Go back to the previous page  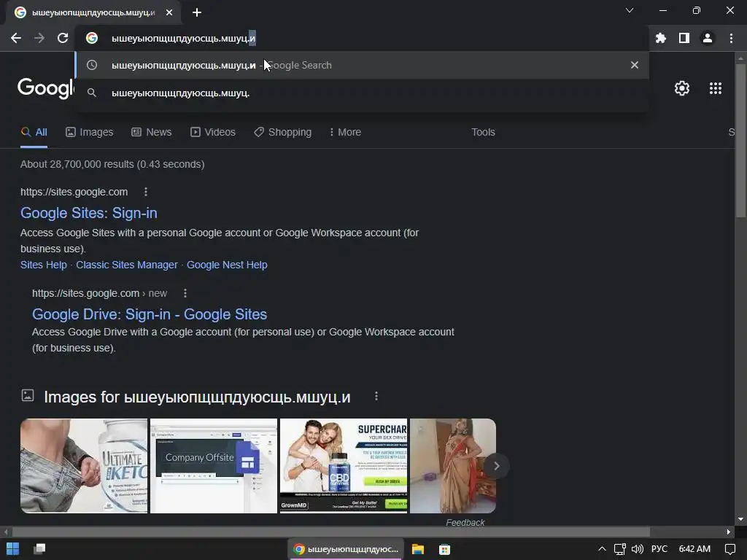(x=16, y=38)
